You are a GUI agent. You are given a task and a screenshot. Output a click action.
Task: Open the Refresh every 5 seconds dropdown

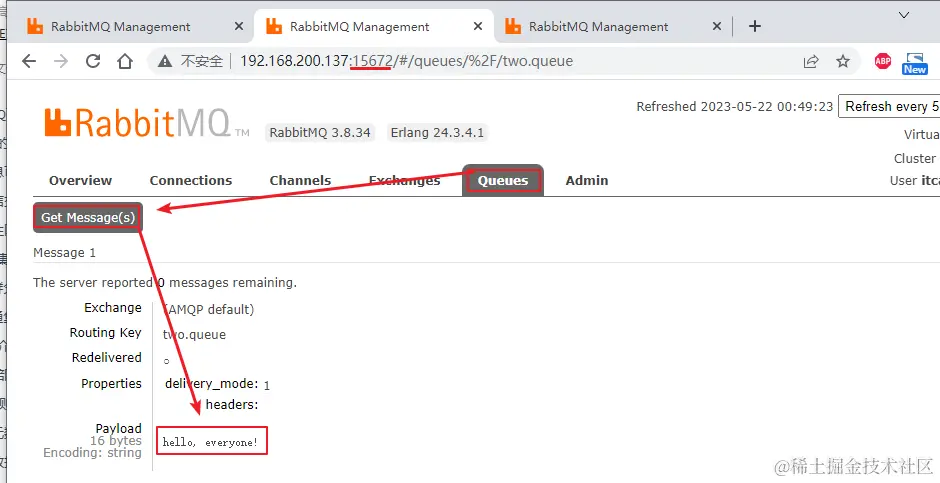[889, 107]
